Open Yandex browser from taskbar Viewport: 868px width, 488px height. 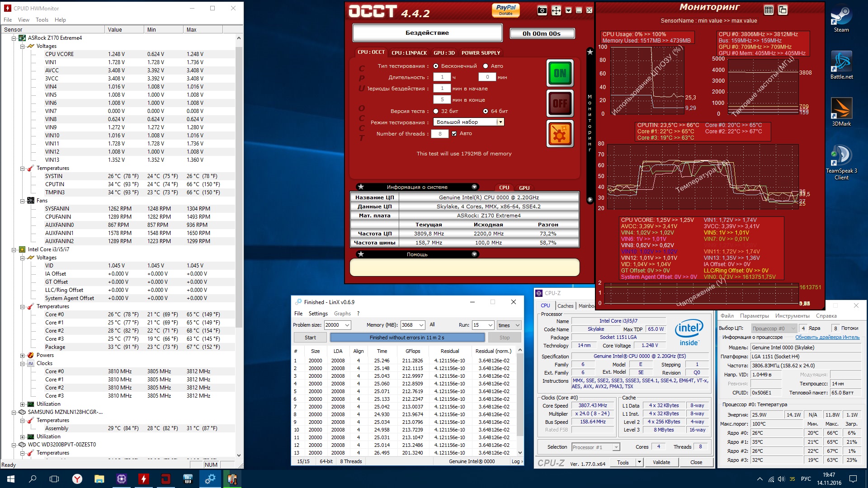coord(77,479)
